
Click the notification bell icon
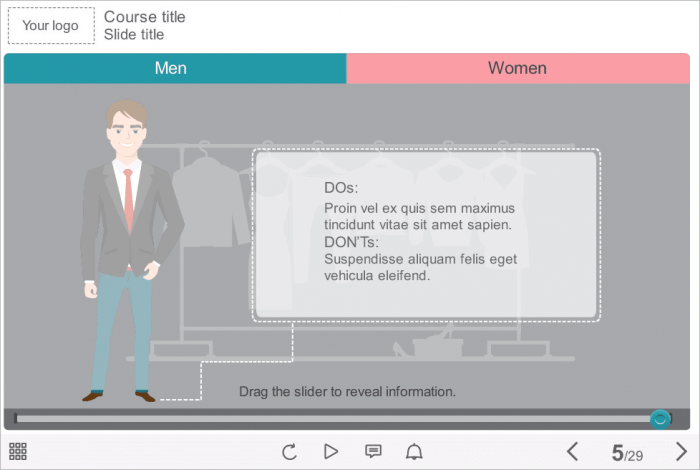tap(414, 452)
